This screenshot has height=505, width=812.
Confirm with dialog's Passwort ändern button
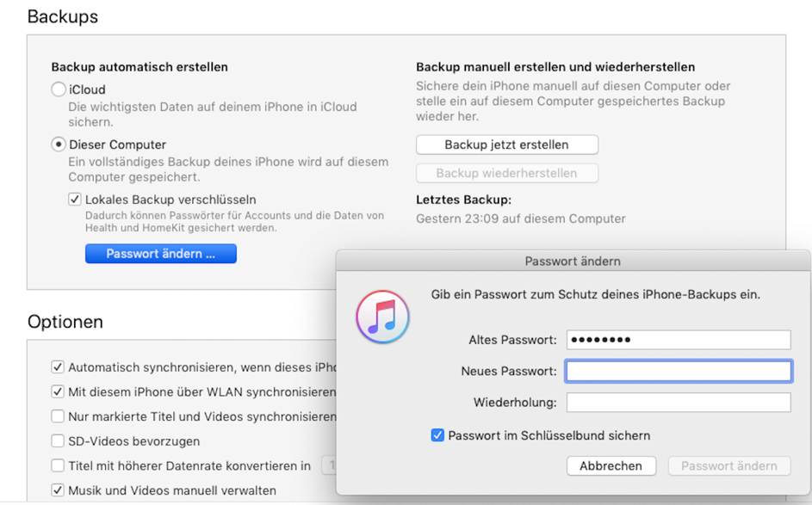[728, 465]
